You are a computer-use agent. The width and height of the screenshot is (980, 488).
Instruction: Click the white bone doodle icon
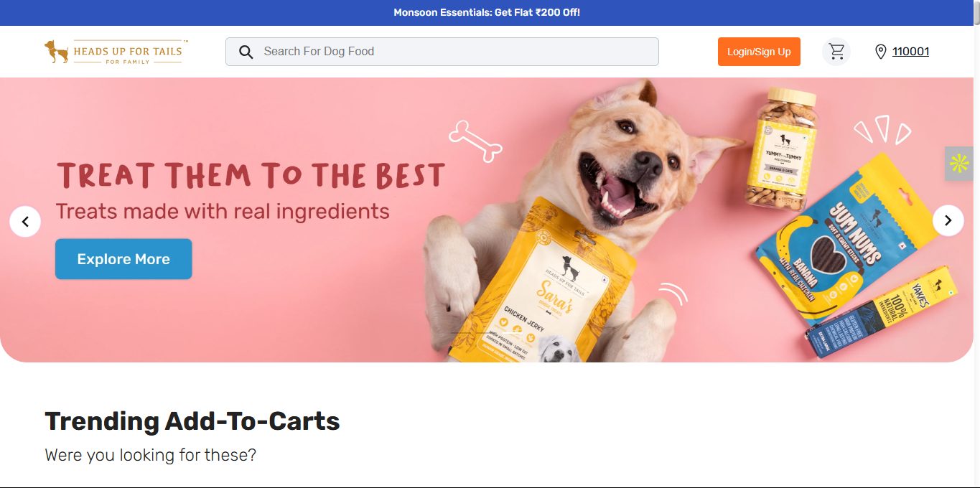[x=475, y=141]
